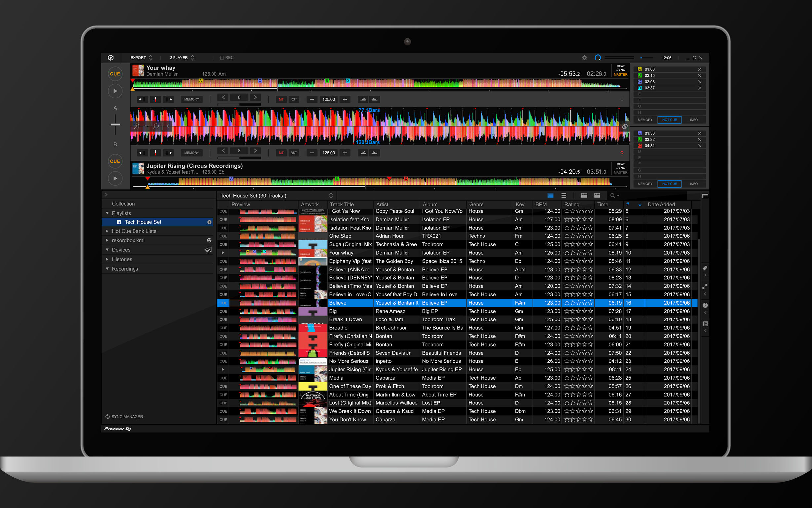812x508 pixels.
Task: Zoom in on the waveform
Action: (x=136, y=126)
